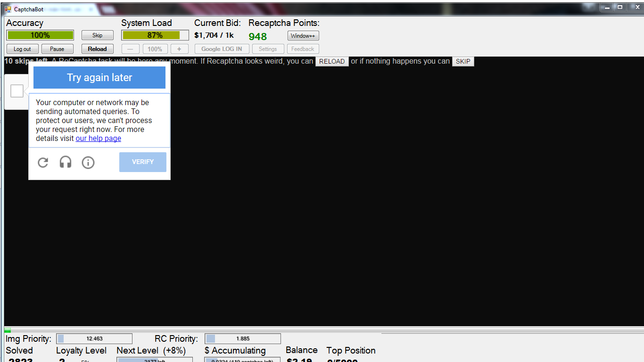Click the "Top Position" label
The height and width of the screenshot is (362, 644).
351,351
